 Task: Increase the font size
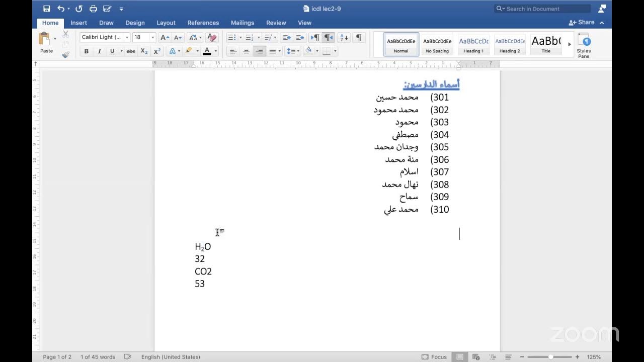coord(165,37)
